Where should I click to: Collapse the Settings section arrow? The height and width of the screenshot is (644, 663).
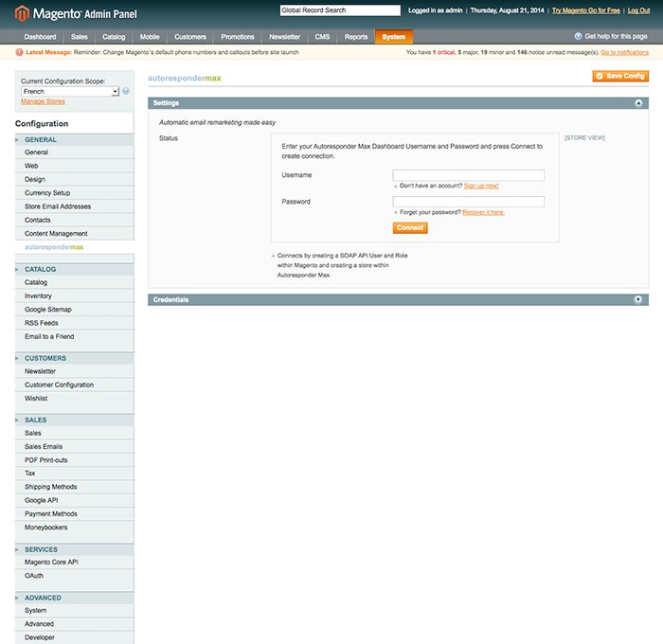coord(638,103)
